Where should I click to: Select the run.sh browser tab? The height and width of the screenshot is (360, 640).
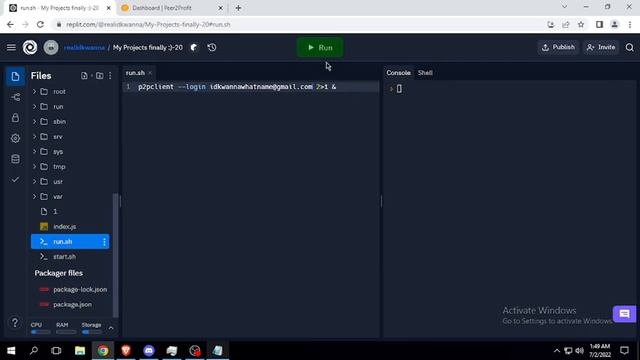[60, 8]
